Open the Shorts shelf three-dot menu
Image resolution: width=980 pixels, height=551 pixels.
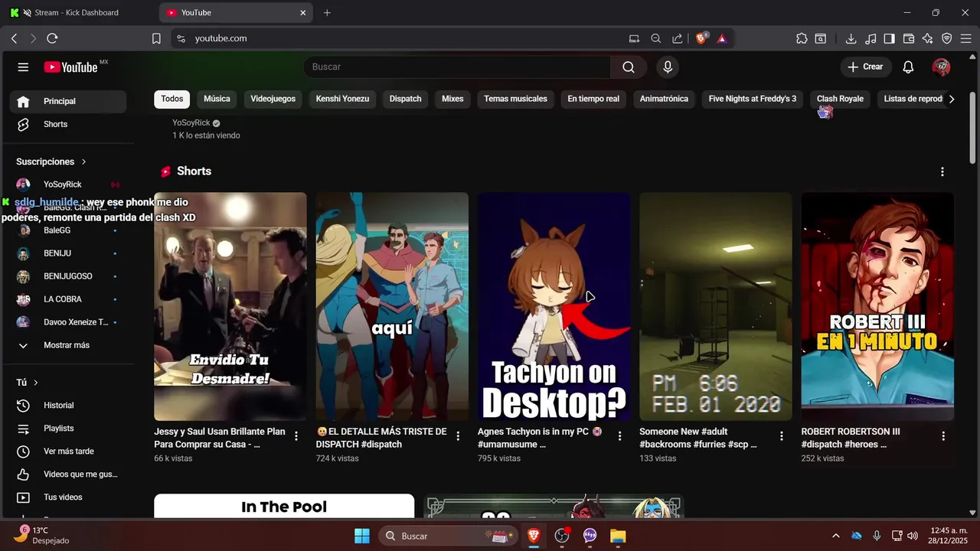[942, 172]
